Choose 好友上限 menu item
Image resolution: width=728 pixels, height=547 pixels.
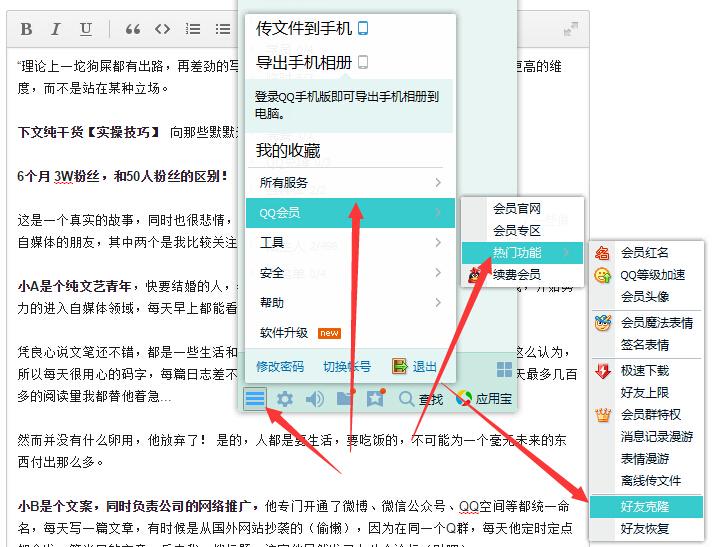[x=646, y=392]
